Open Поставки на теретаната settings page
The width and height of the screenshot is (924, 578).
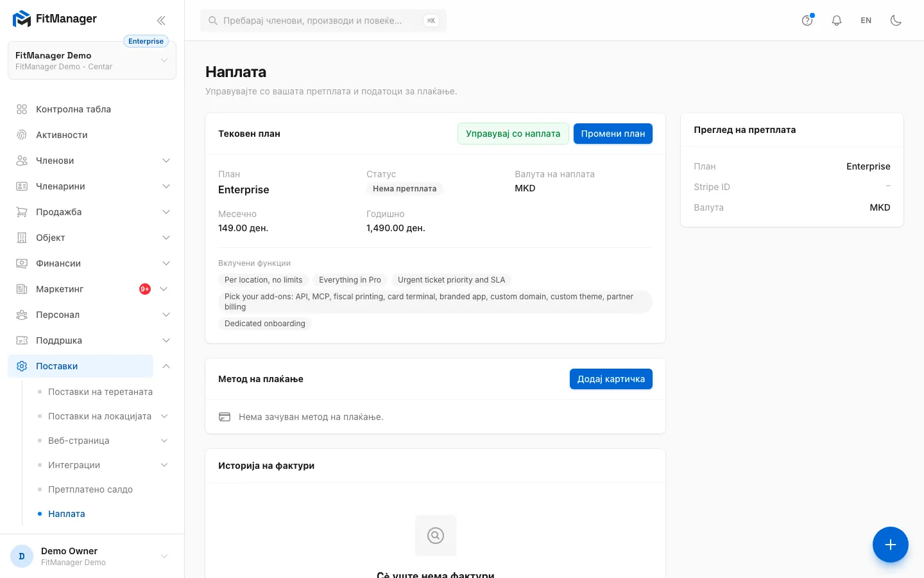pyautogui.click(x=100, y=392)
